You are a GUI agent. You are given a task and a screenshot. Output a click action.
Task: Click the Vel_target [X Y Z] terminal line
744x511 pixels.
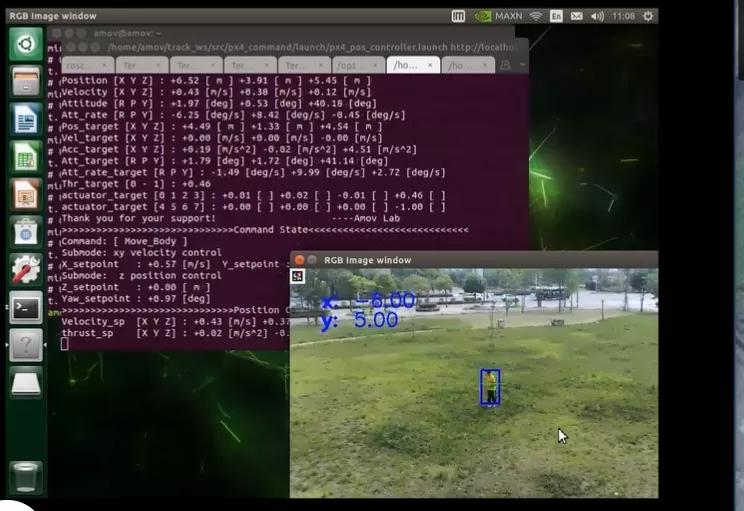click(222, 138)
